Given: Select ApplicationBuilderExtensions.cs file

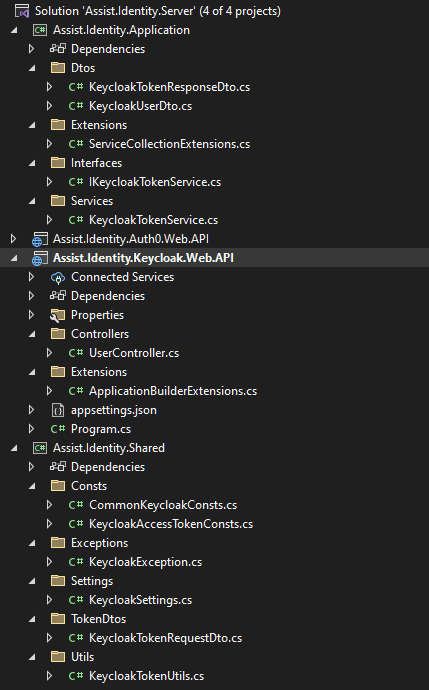Looking at the screenshot, I should [173, 391].
